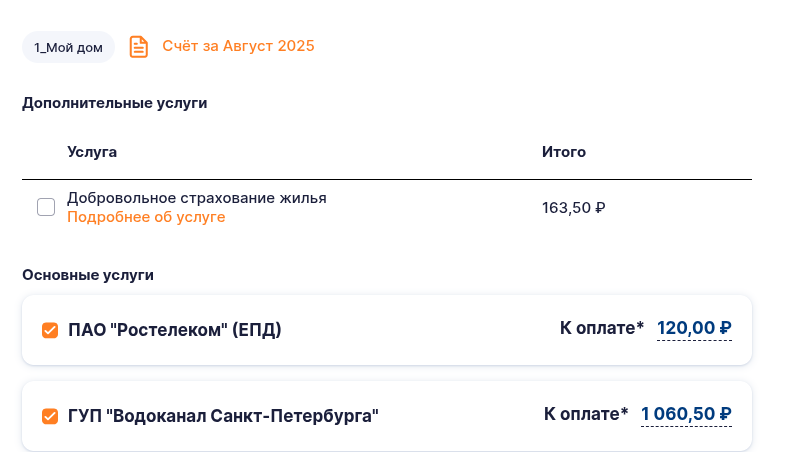This screenshot has height=452, width=785.
Task: Enable the voluntary home insurance checkbox
Action: 46,207
